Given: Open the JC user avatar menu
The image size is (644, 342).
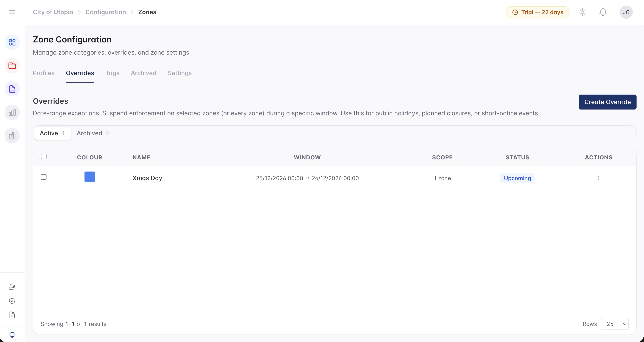Looking at the screenshot, I should point(626,12).
